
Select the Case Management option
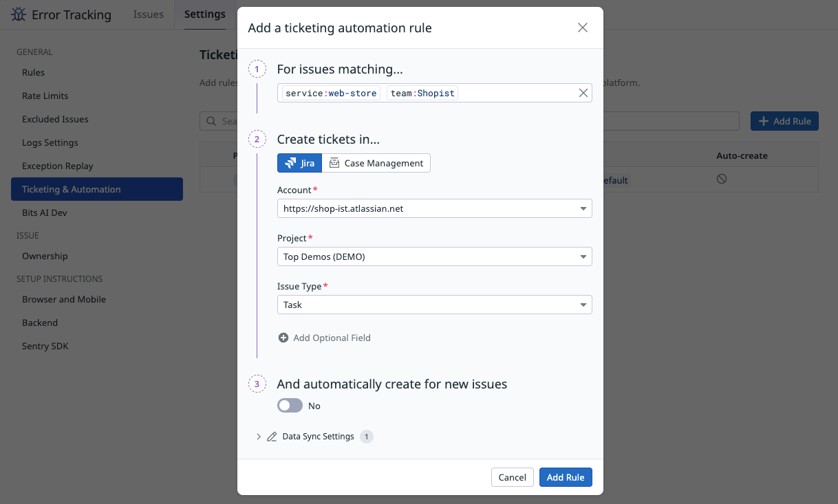376,163
